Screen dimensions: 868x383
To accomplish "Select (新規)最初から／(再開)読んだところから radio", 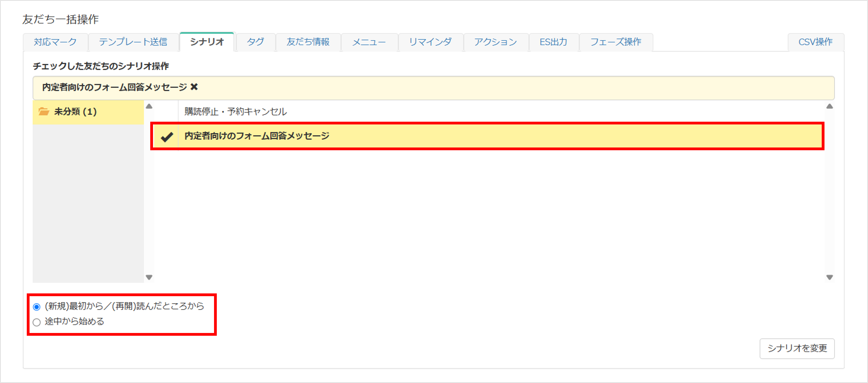I will 37,307.
